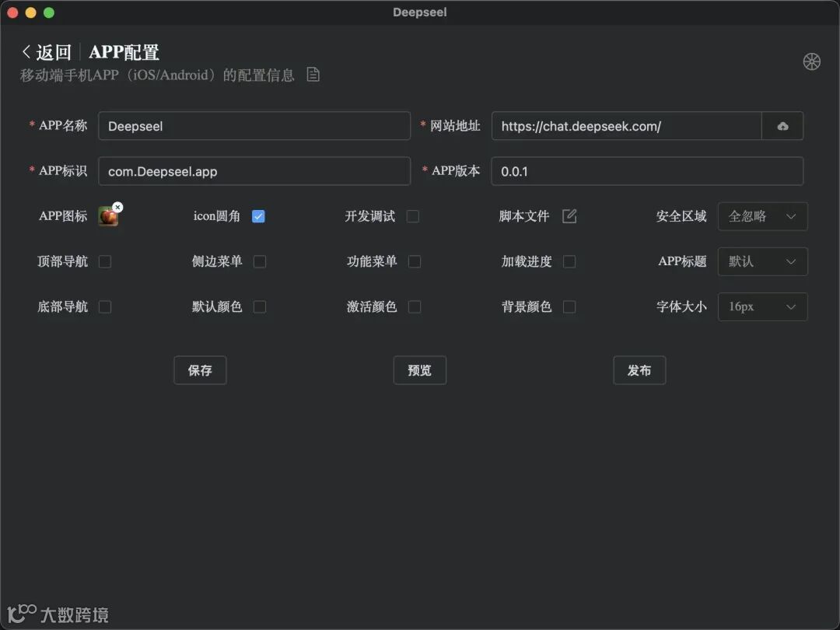Toggle the 激活颜色 checkbox
The image size is (840, 630).
tap(414, 306)
